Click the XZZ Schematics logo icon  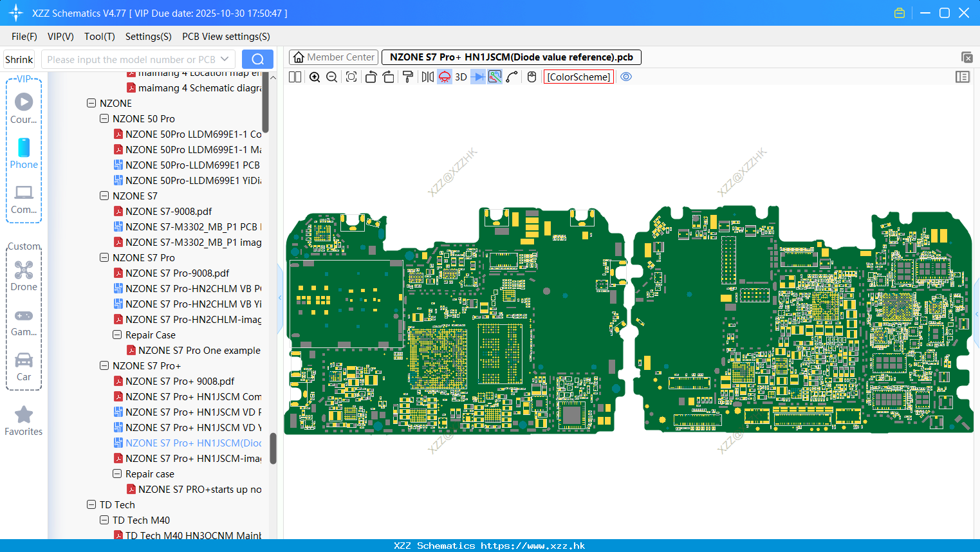pos(16,13)
